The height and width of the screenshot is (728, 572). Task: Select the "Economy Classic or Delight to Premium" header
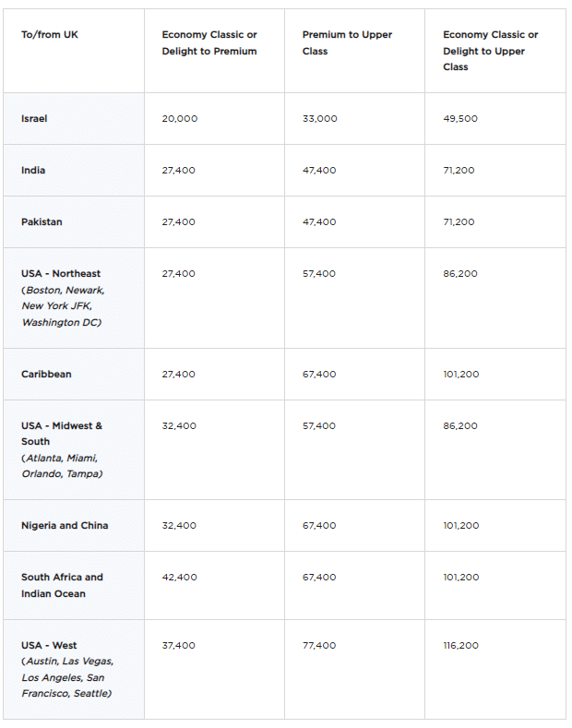pos(209,43)
